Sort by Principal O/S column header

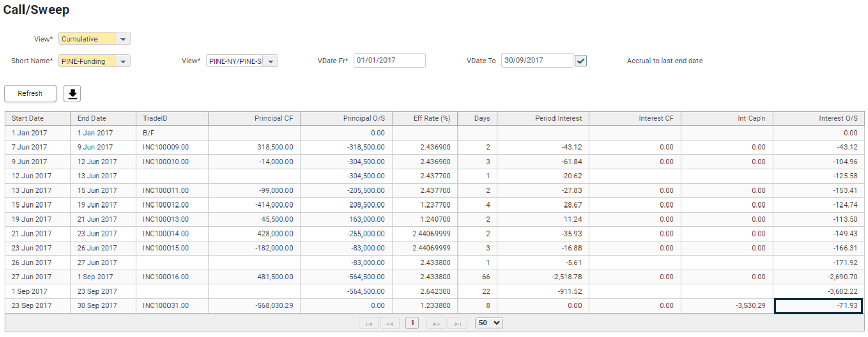coord(364,118)
